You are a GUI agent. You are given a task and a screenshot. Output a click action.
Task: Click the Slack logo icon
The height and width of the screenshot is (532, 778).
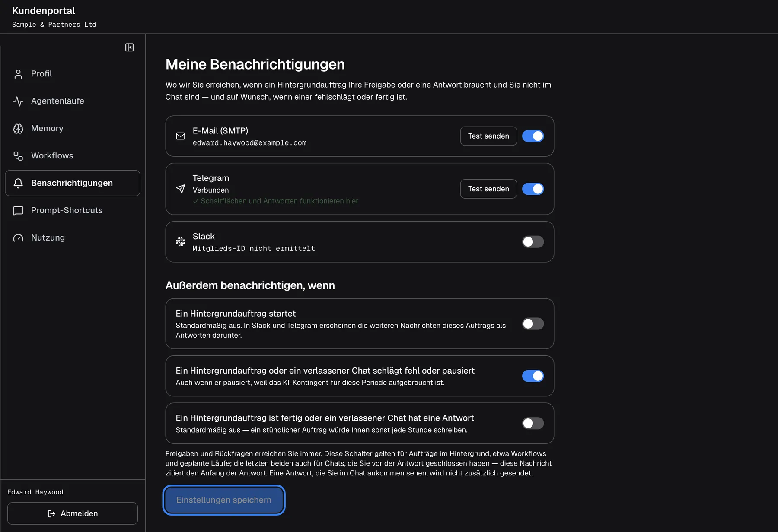[x=181, y=242]
